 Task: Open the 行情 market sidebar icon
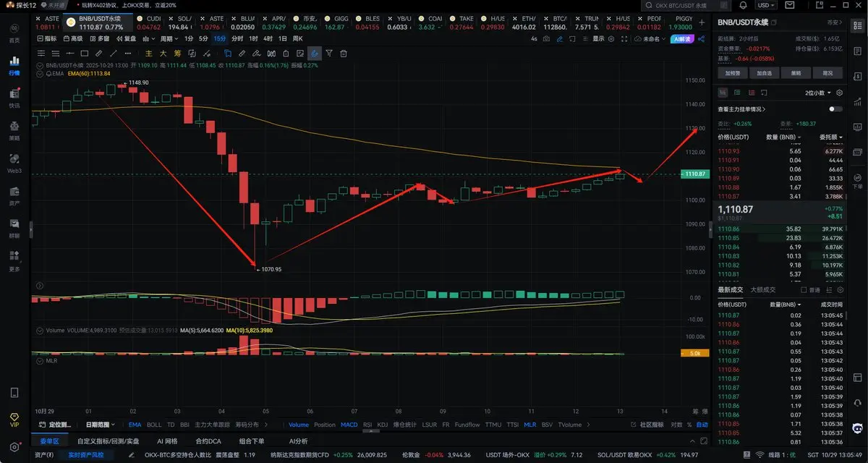tap(14, 64)
